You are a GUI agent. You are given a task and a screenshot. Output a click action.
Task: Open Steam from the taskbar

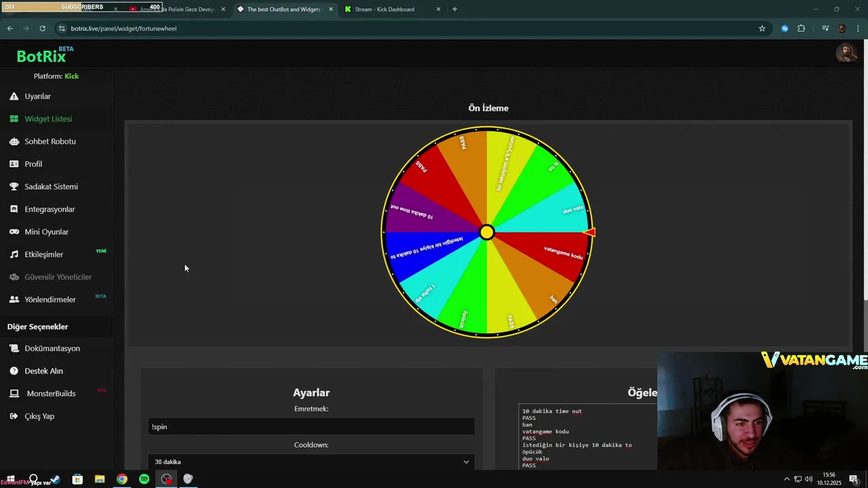click(x=56, y=479)
